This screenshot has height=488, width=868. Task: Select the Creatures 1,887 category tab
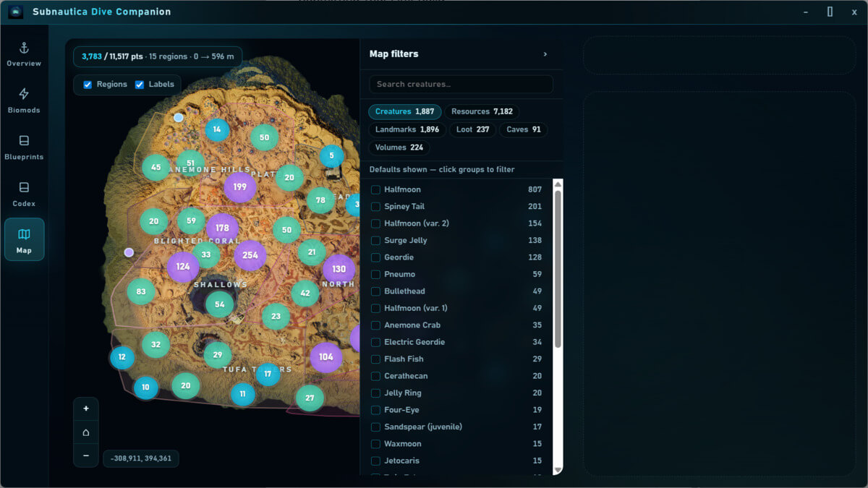pyautogui.click(x=405, y=112)
